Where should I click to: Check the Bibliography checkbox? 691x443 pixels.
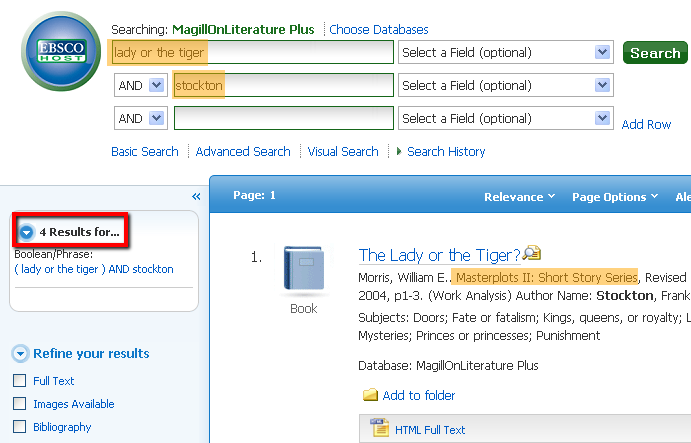[19, 426]
